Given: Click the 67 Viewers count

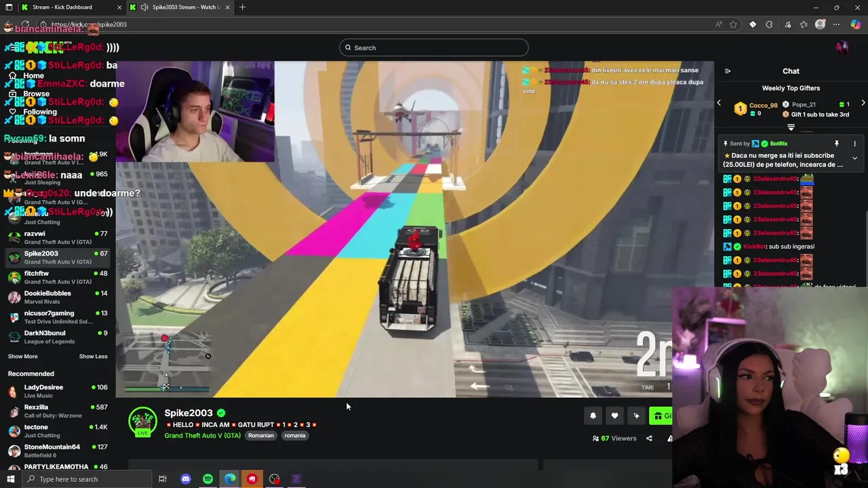Looking at the screenshot, I should (x=614, y=439).
